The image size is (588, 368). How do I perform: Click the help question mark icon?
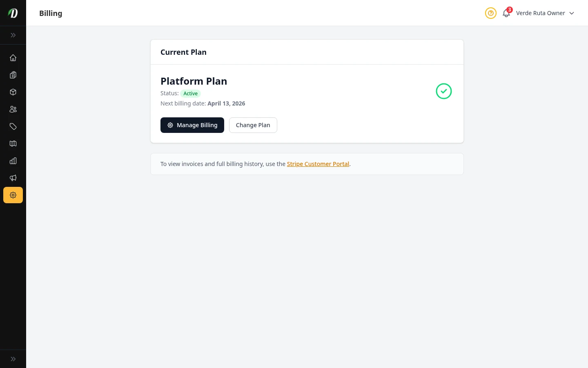tap(490, 13)
